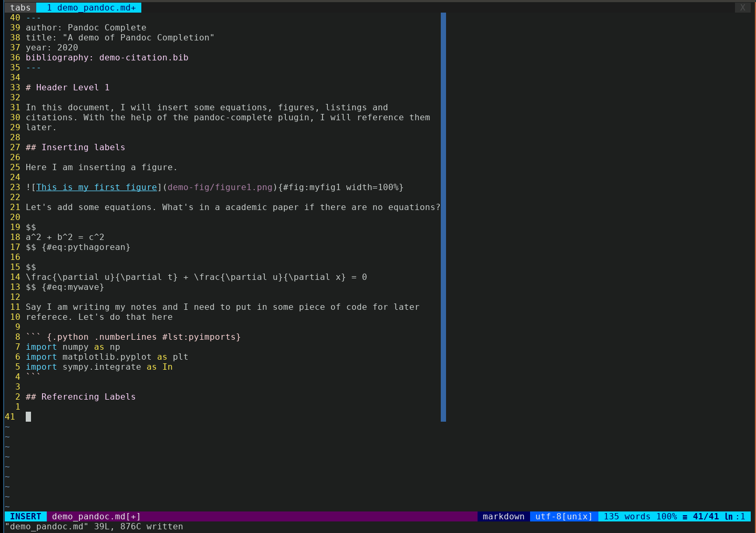Click the '$$' on relative line 19
This screenshot has height=533, width=756.
[x=31, y=227]
